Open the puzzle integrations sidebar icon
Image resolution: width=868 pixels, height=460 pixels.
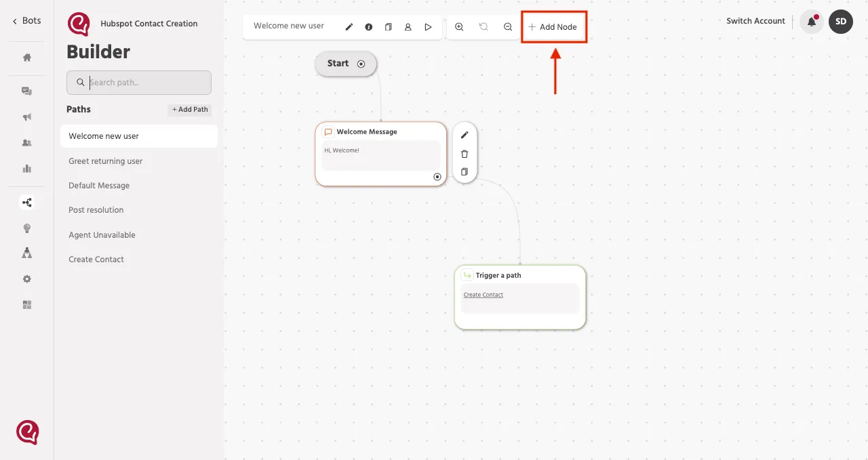pyautogui.click(x=27, y=304)
